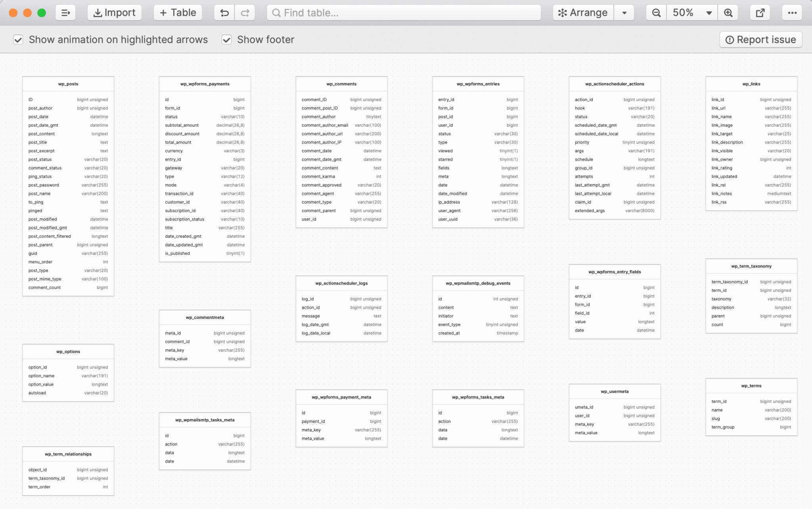Add a new table with the + Table button
Image resolution: width=812 pixels, height=509 pixels.
178,13
